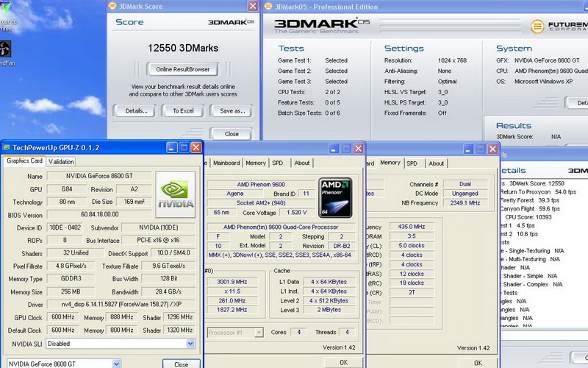Image resolution: width=588 pixels, height=368 pixels.
Task: Click the GPU-Z Memory clock value 888 MHz
Action: tap(121, 317)
